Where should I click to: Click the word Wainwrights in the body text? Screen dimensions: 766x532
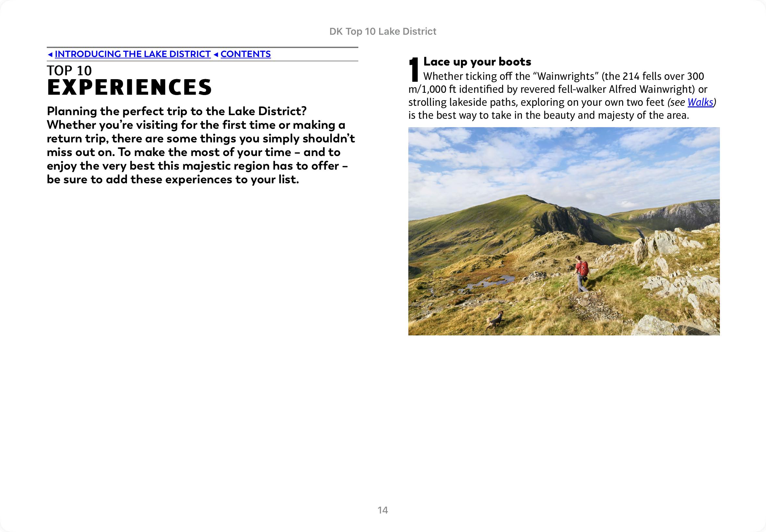point(566,76)
